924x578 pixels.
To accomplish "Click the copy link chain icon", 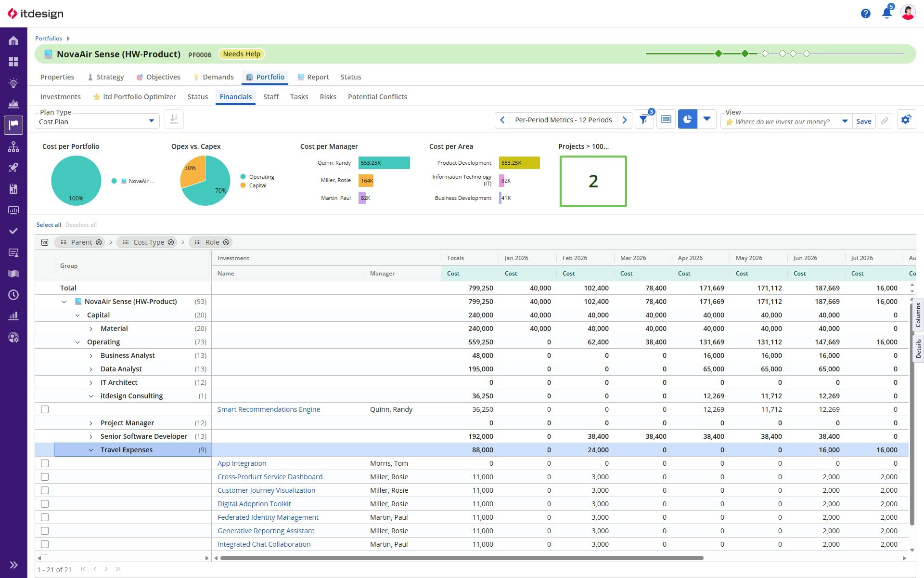I will tap(885, 121).
